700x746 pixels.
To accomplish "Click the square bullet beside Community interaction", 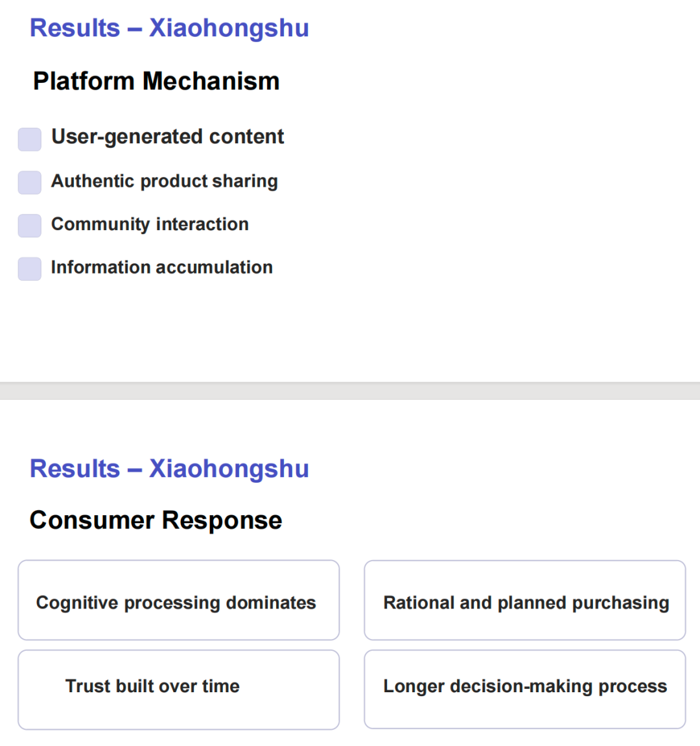I will pyautogui.click(x=29, y=226).
